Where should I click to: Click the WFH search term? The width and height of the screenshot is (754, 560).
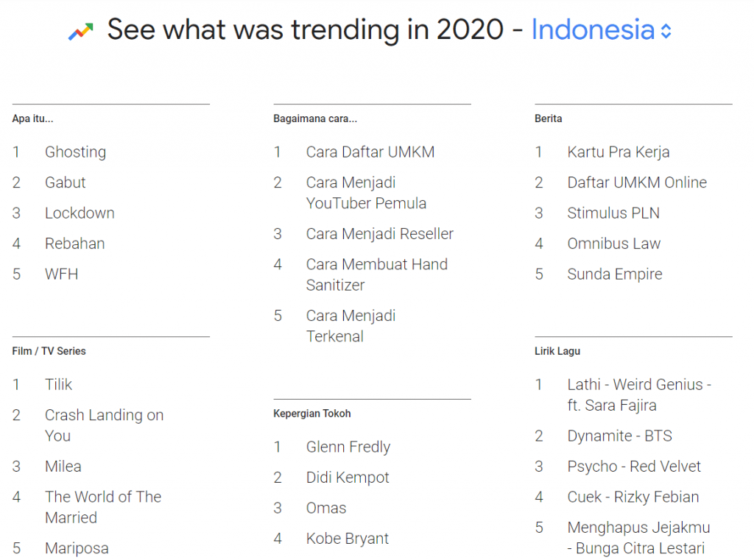(x=61, y=274)
